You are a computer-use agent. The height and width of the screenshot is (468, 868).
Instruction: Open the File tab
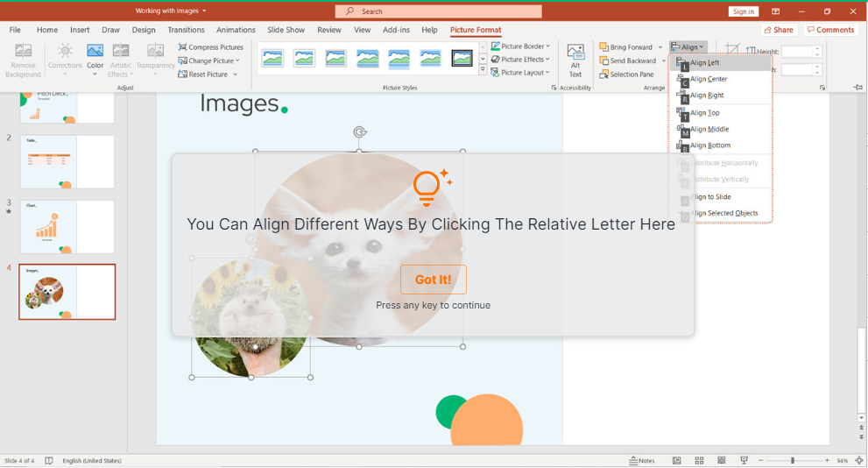tap(15, 30)
